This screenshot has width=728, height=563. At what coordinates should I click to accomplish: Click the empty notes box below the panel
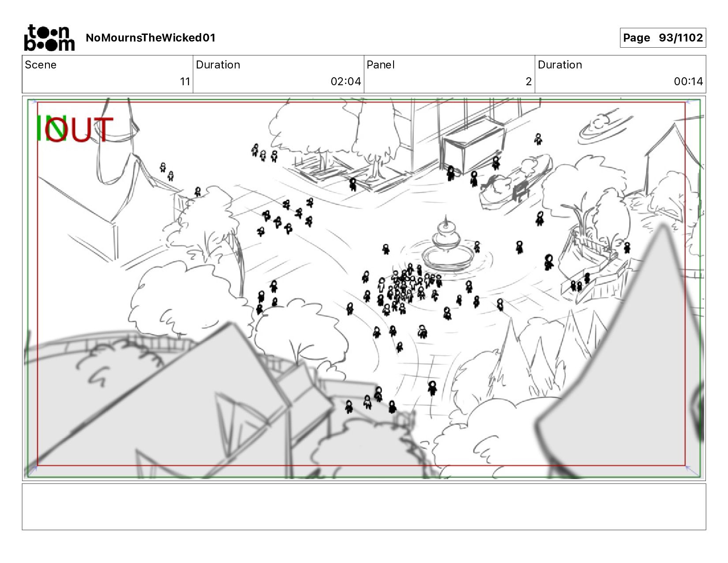click(x=364, y=506)
